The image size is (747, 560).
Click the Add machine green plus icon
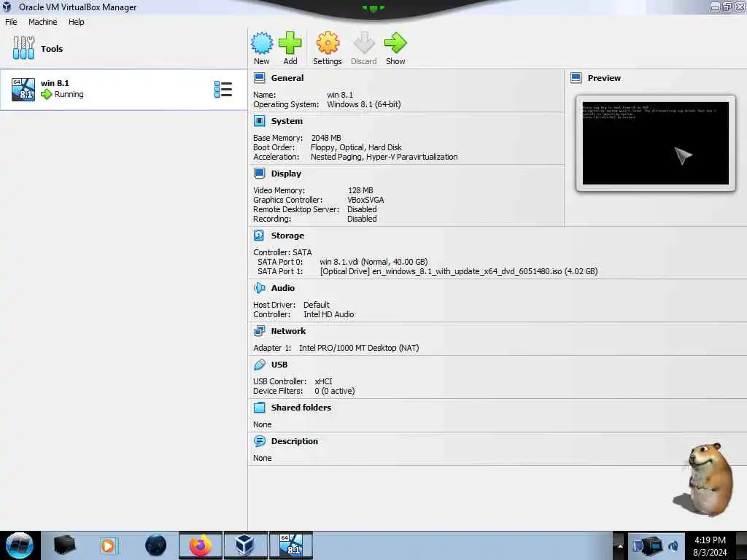tap(290, 43)
